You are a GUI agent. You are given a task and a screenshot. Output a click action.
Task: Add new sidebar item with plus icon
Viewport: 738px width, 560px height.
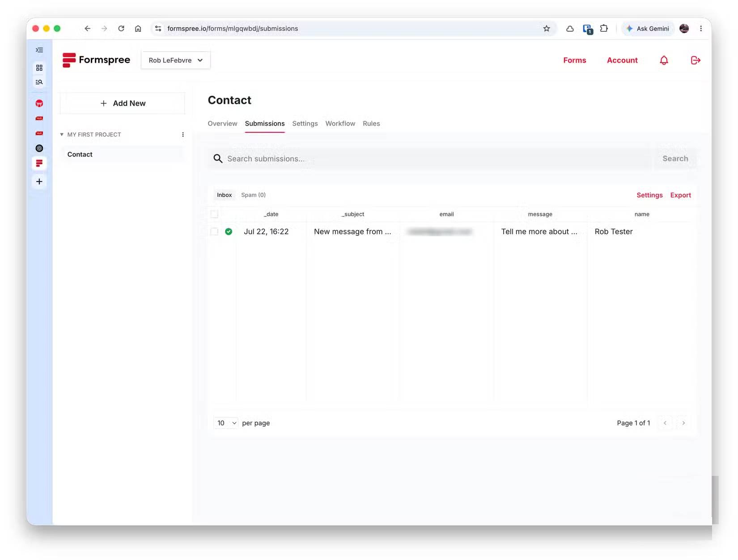[39, 182]
